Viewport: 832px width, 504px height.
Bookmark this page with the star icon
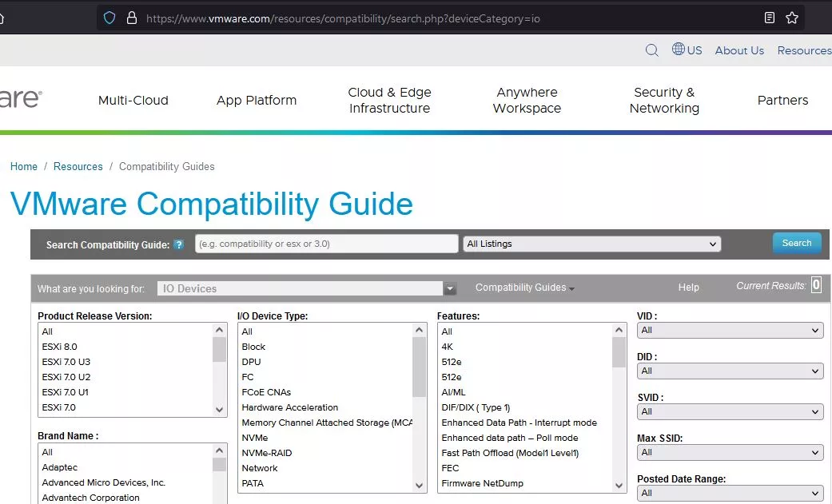[x=792, y=18]
